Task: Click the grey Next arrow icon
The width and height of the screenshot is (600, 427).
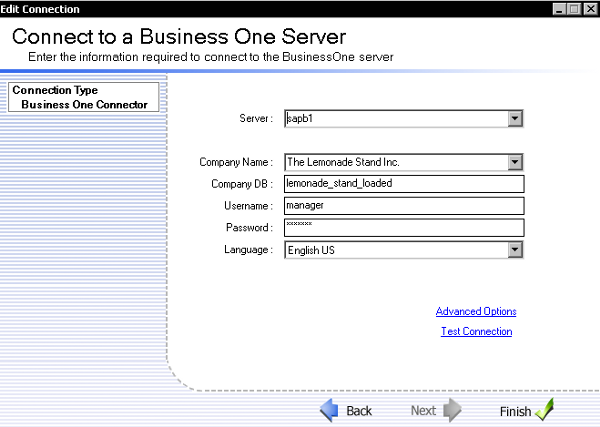Action: coord(452,410)
